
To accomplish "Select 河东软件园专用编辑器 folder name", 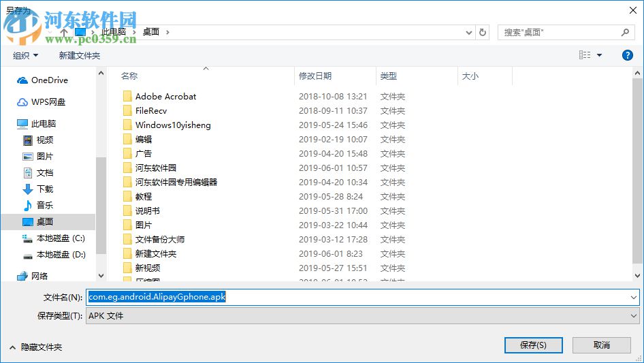I will pyautogui.click(x=176, y=182).
